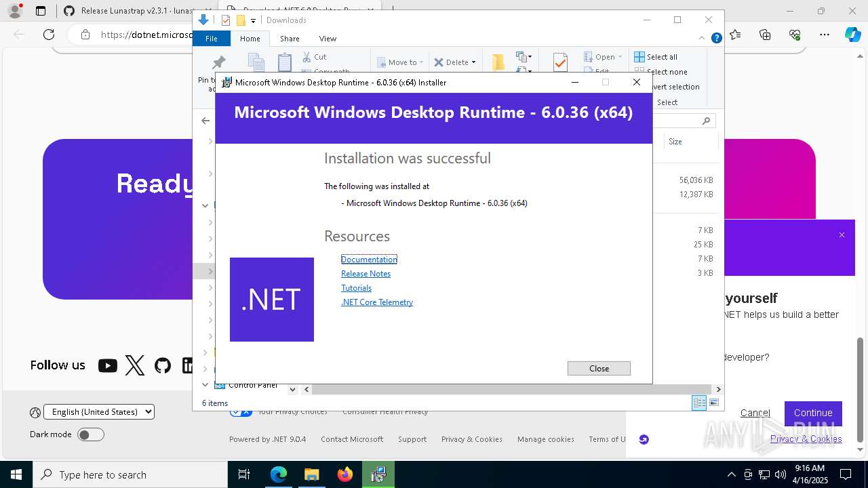The width and height of the screenshot is (868, 488).
Task: Open the Documentation link in the installer
Action: coord(369,259)
